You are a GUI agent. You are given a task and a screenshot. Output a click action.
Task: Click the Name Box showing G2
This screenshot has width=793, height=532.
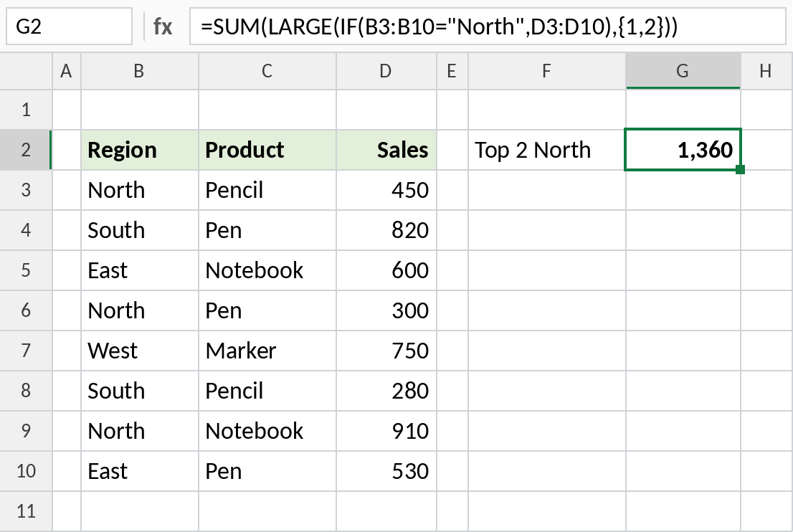click(x=70, y=27)
